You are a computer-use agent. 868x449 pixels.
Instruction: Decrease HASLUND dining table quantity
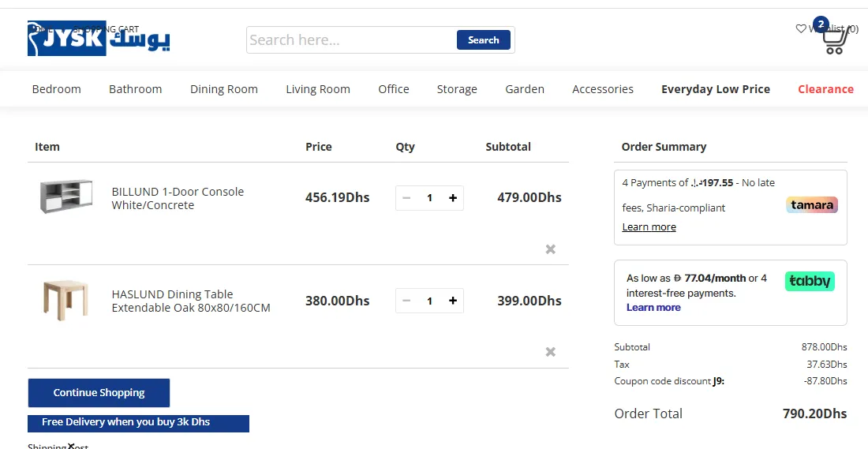coord(406,301)
